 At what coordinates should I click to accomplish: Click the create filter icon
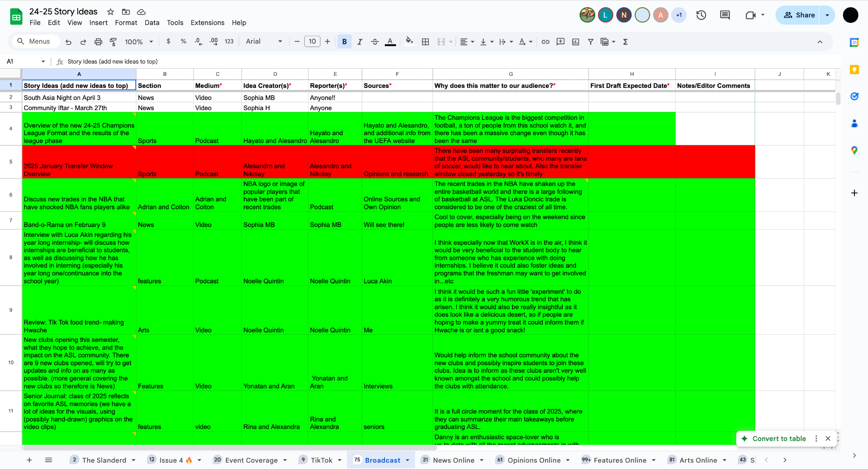[x=590, y=42]
